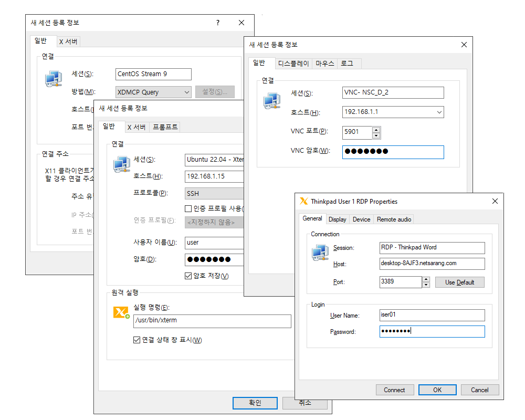The height and width of the screenshot is (420, 525).
Task: Click the computer icon in CentOS session dialog
Action: click(x=54, y=79)
